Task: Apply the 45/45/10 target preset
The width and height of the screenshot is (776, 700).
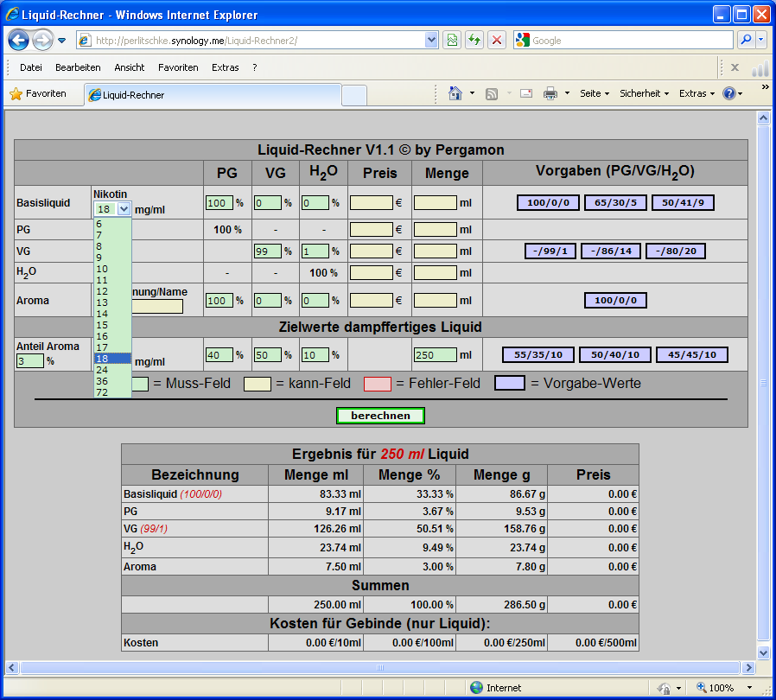Action: click(x=692, y=354)
